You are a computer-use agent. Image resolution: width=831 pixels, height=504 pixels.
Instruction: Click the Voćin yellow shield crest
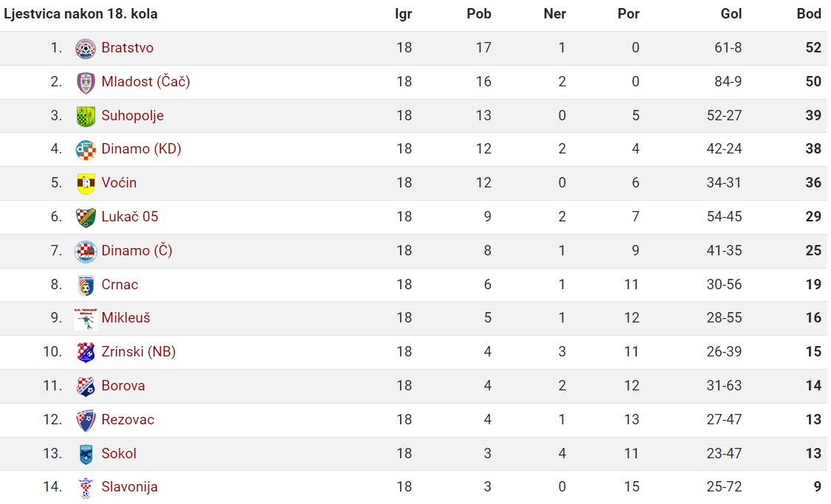(x=86, y=183)
